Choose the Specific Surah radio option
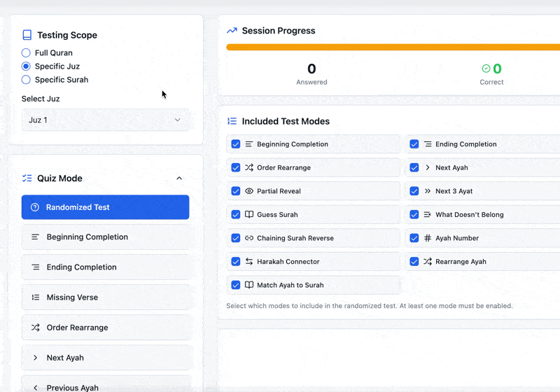Image resolution: width=560 pixels, height=392 pixels. 26,80
